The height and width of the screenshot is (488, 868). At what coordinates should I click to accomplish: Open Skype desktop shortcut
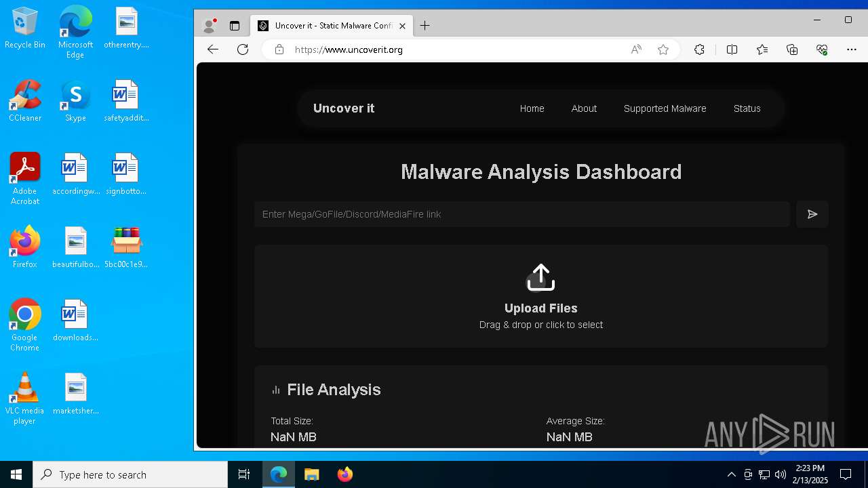[x=75, y=102]
